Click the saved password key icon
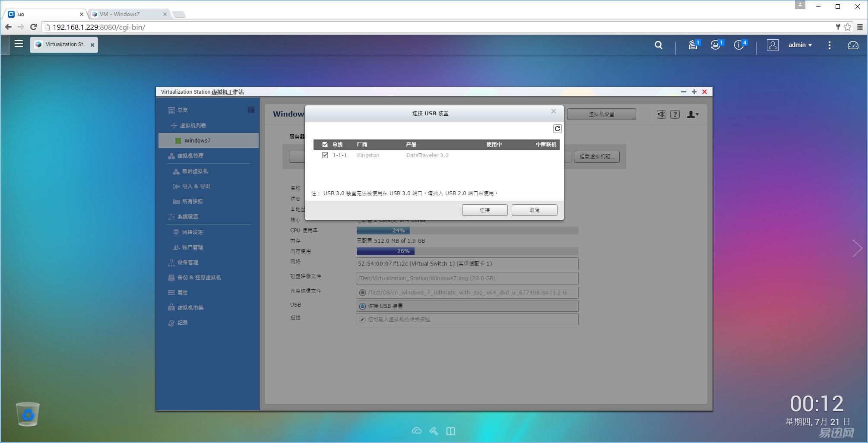The width and height of the screenshot is (868, 443). [x=838, y=27]
